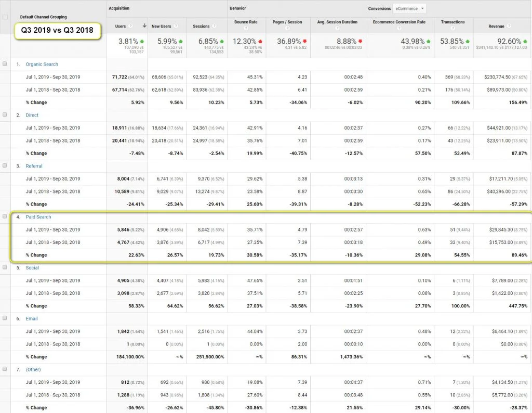Select Email users change 184,100.00%
Viewport: 532px width, 413px height.
tap(130, 357)
